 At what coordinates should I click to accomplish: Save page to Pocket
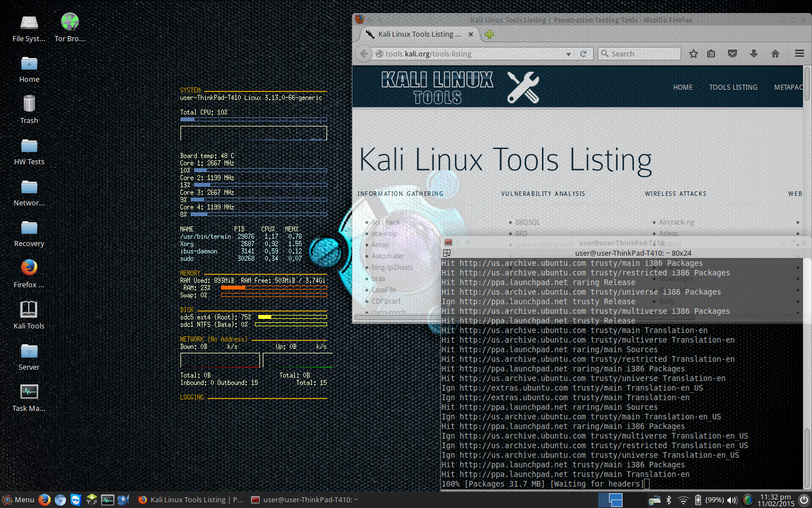pyautogui.click(x=732, y=54)
